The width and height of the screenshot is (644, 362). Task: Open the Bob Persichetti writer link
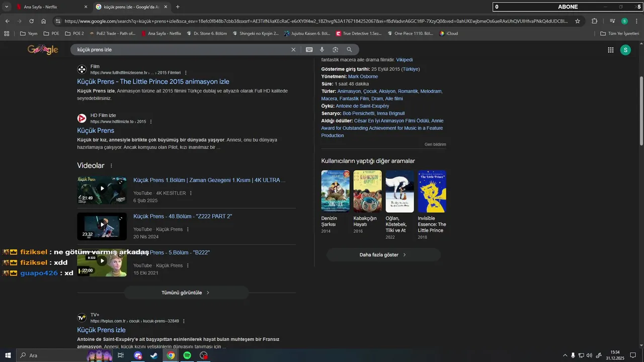(x=359, y=114)
